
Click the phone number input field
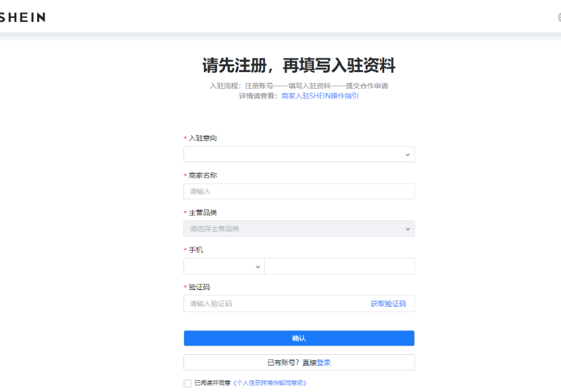340,266
